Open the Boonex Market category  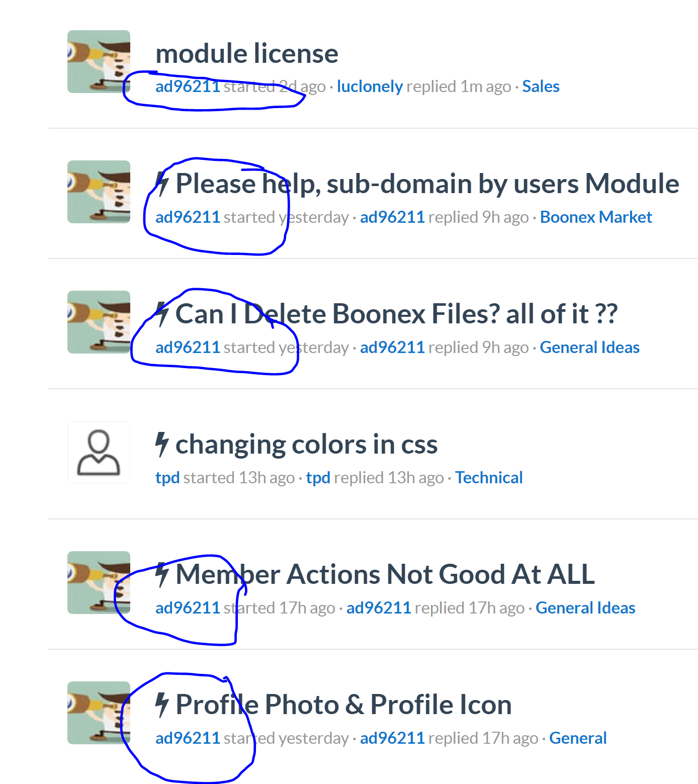595,217
